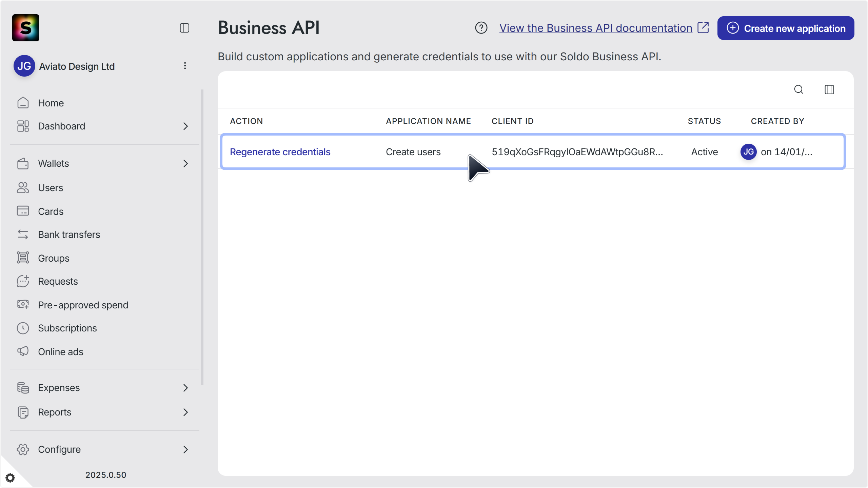Expand the Wallets chevron
868x488 pixels.
tap(185, 163)
